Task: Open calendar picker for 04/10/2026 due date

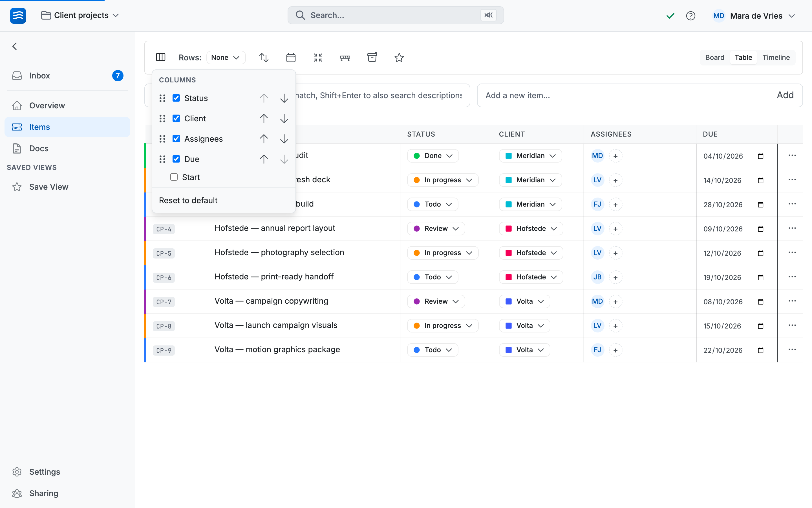Action: tap(761, 156)
